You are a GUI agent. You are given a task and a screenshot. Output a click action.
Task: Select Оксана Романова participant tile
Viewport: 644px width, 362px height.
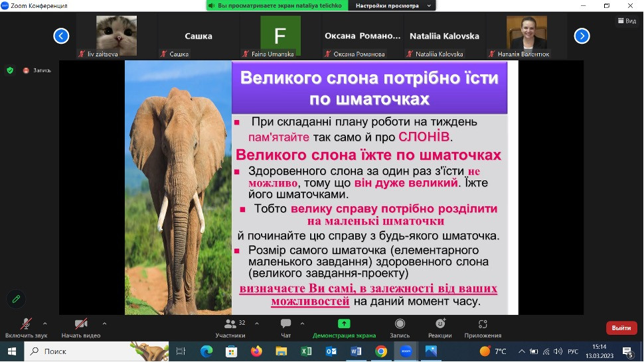click(362, 36)
